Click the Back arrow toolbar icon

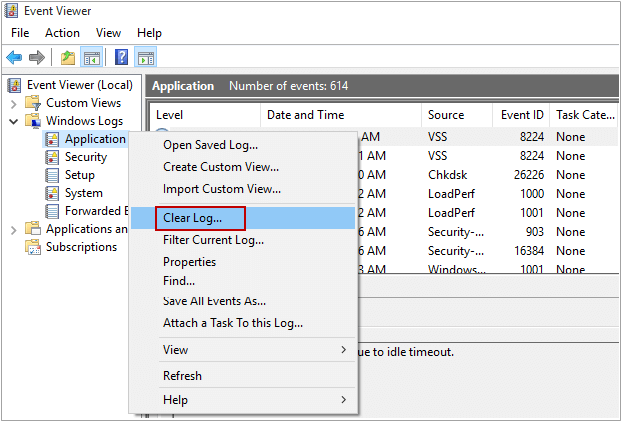click(x=14, y=57)
